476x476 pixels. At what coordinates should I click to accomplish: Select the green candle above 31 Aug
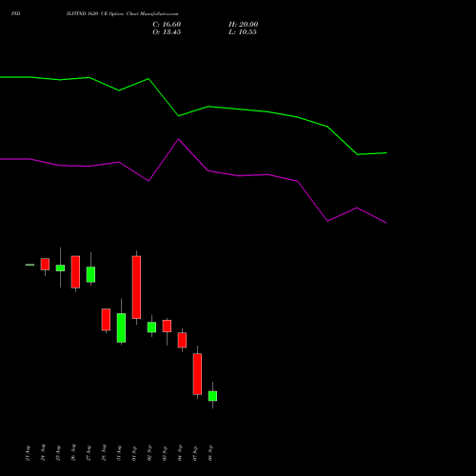tap(121, 327)
